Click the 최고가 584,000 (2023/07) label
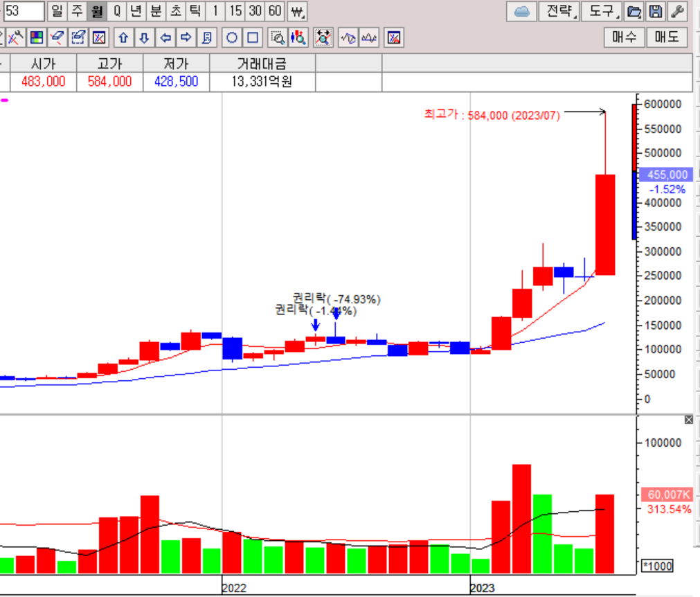This screenshot has width=700, height=597. (492, 115)
